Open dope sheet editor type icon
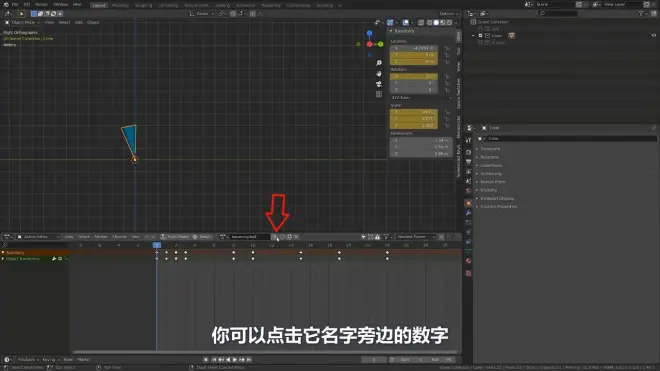 (8, 237)
